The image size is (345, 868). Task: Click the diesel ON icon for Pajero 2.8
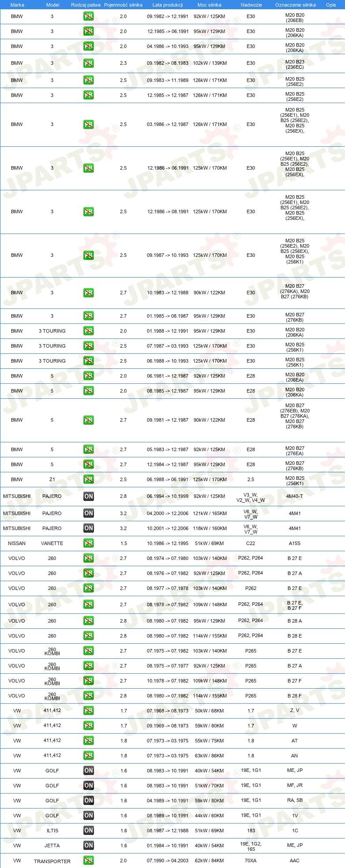pyautogui.click(x=89, y=497)
